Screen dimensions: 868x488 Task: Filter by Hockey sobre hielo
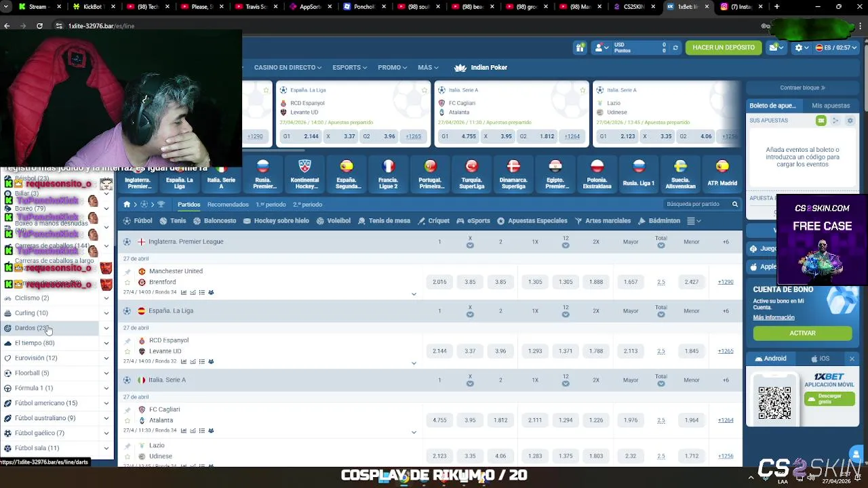pyautogui.click(x=276, y=221)
